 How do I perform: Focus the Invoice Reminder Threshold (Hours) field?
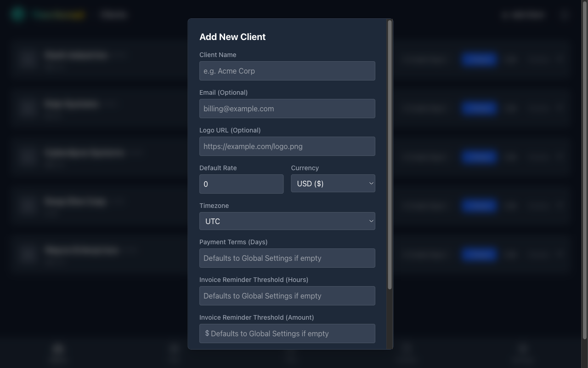287,296
